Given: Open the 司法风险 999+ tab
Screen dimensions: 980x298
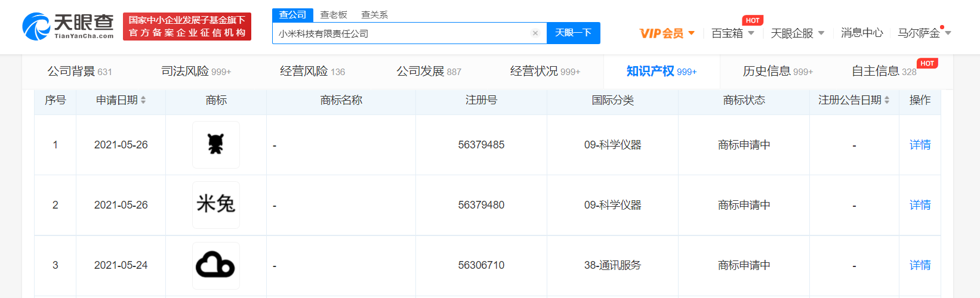Looking at the screenshot, I should tap(196, 72).
